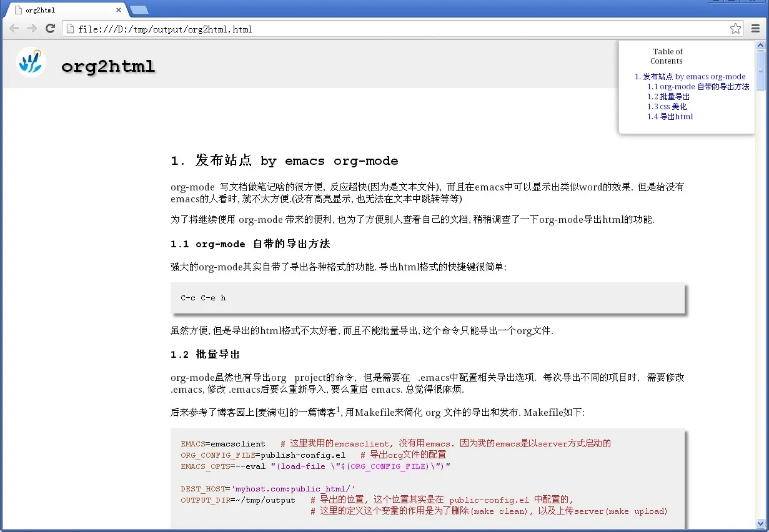The width and height of the screenshot is (769, 532).
Task: Open the Chrome menu hamburger icon
Action: (x=756, y=29)
